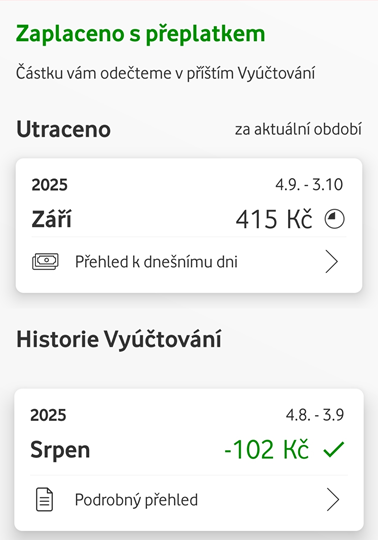This screenshot has height=540, width=378.
Task: Tap the green checkmark next to -102 Kč
Action: 334,449
